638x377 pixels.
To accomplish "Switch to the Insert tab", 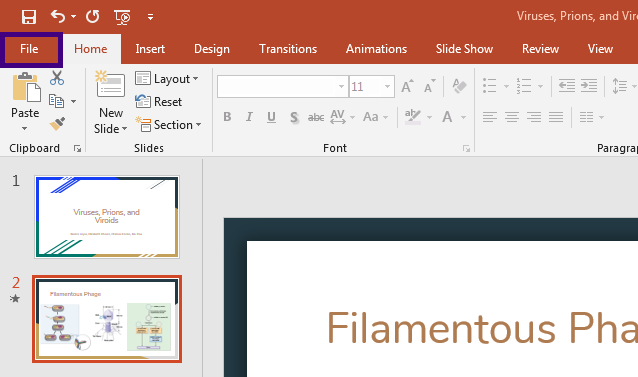I will (150, 49).
